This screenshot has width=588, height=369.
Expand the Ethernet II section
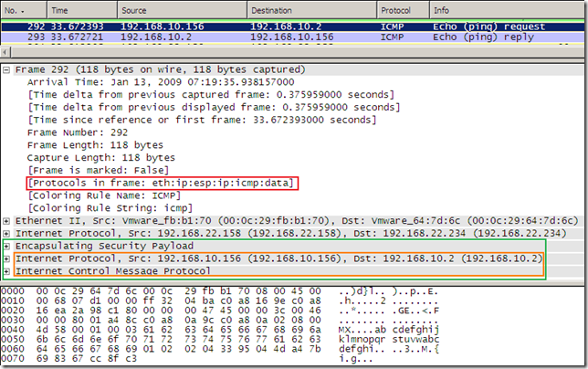coord(8,221)
